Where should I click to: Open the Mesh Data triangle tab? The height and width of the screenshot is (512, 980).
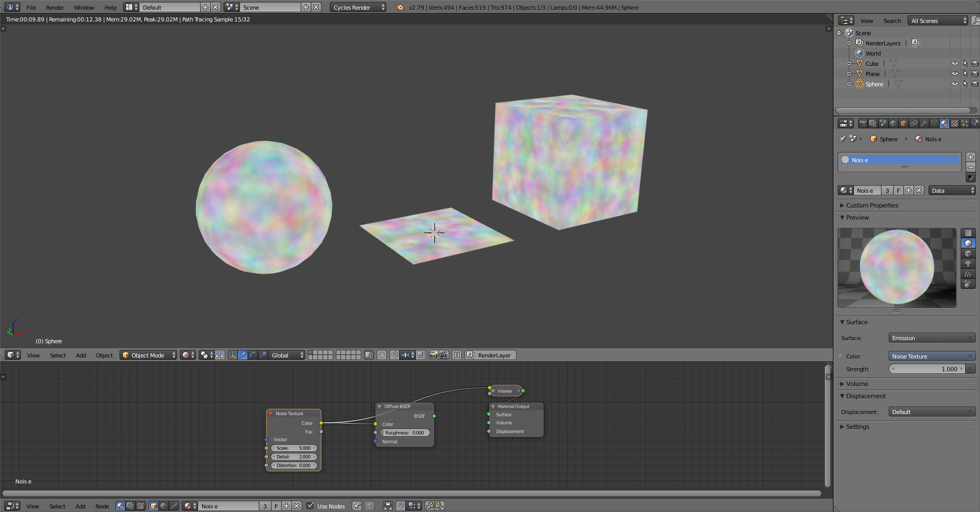(x=934, y=123)
